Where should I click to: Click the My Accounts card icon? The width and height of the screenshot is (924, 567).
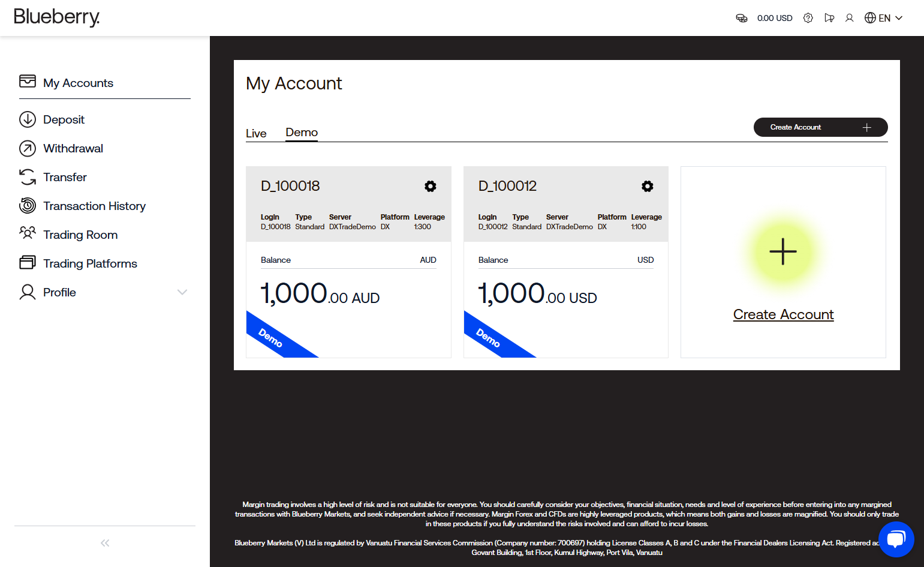point(28,81)
